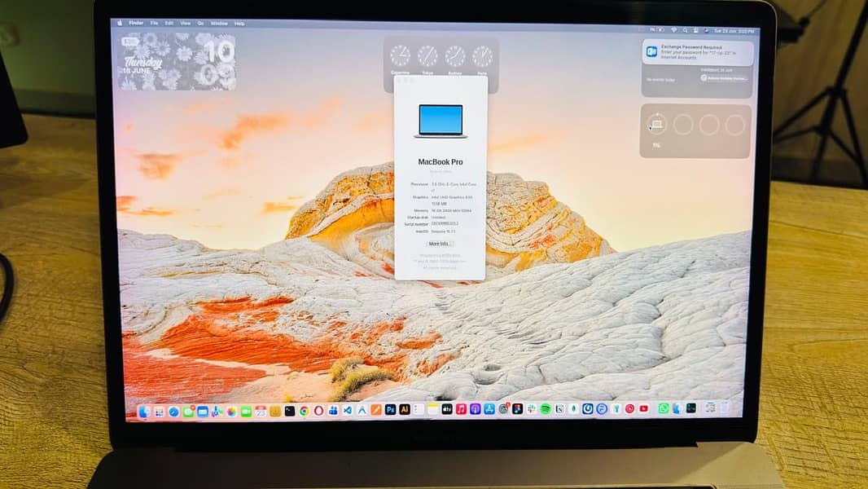Open the Apple TV app

[x=447, y=409]
